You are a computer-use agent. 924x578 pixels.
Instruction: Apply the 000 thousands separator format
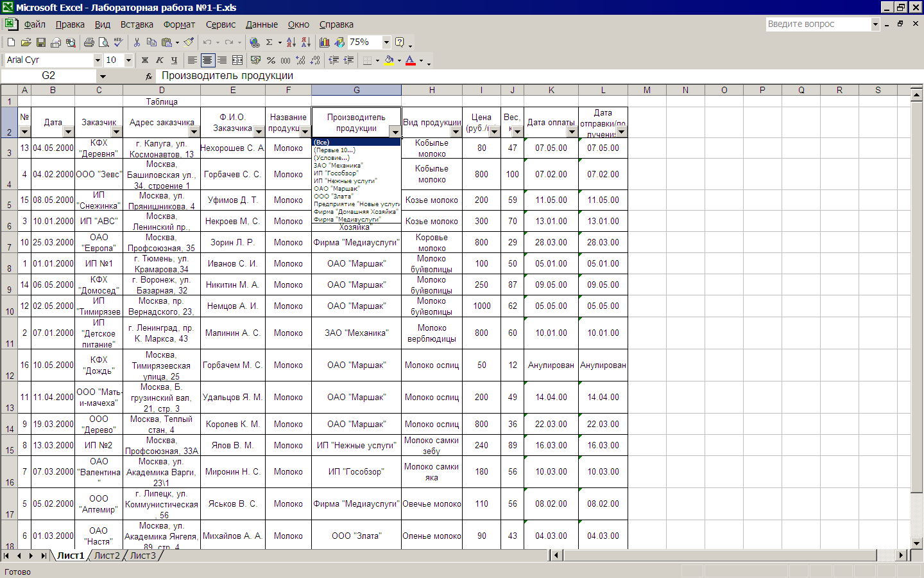click(x=286, y=60)
